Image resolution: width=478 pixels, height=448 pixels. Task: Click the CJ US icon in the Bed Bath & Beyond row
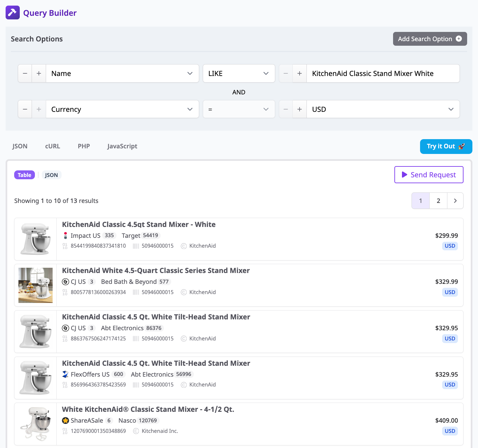66,282
